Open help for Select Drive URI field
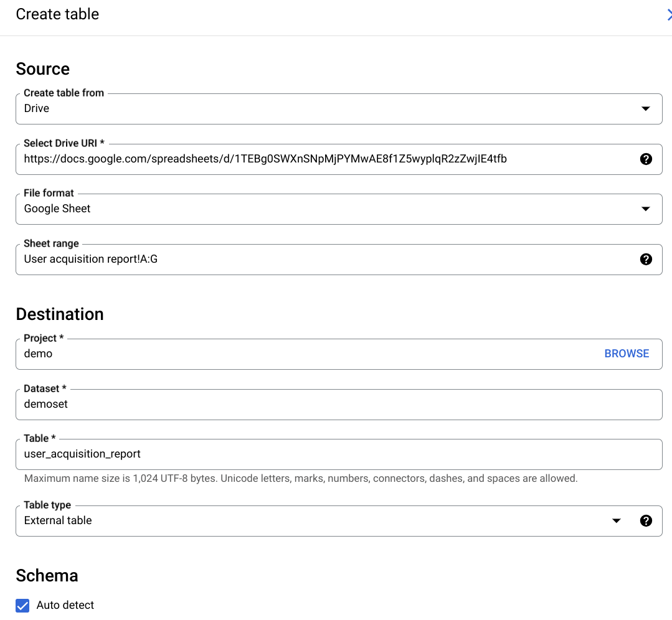The width and height of the screenshot is (672, 620). (646, 159)
